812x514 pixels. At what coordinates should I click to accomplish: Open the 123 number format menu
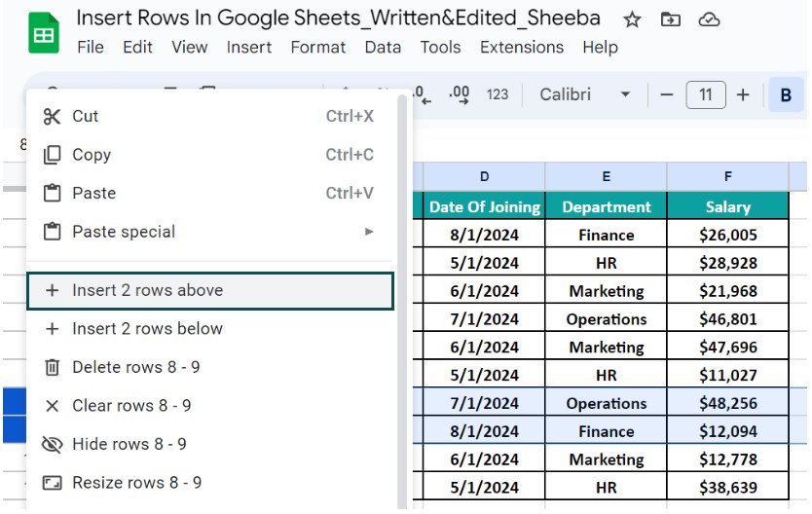pyautogui.click(x=498, y=94)
